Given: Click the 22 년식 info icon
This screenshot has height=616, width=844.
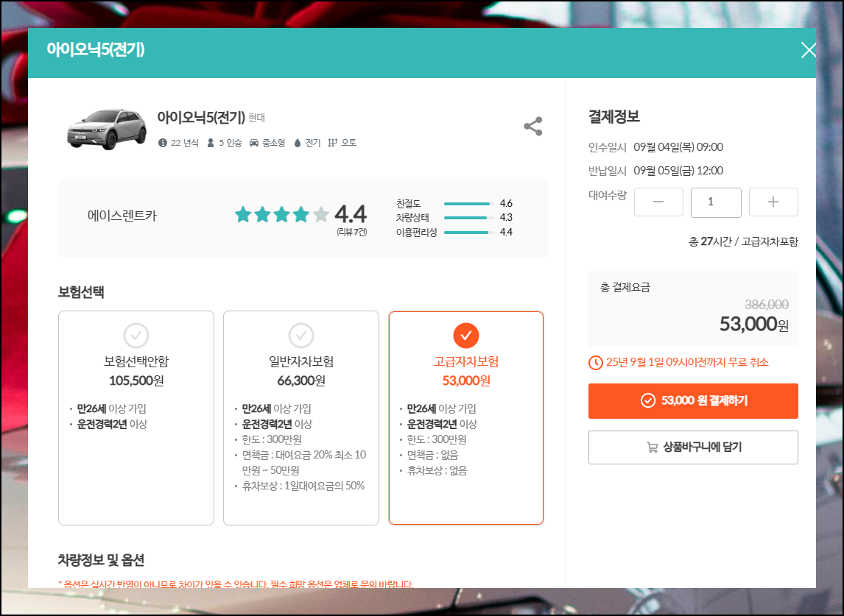Looking at the screenshot, I should [x=163, y=143].
